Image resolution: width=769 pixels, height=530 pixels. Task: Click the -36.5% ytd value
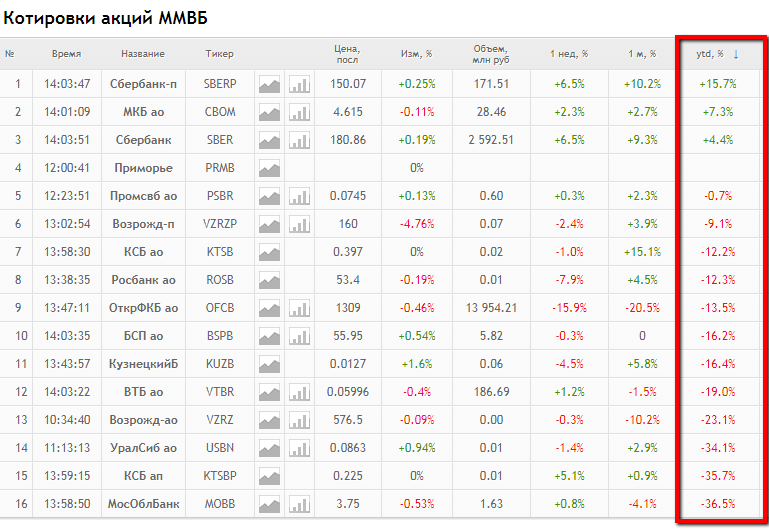point(718,504)
